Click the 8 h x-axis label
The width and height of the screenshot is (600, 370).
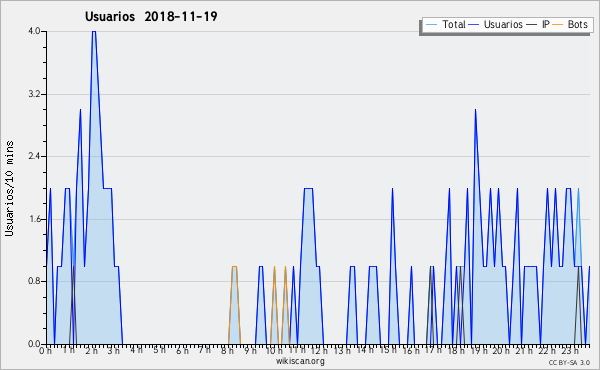pos(227,351)
